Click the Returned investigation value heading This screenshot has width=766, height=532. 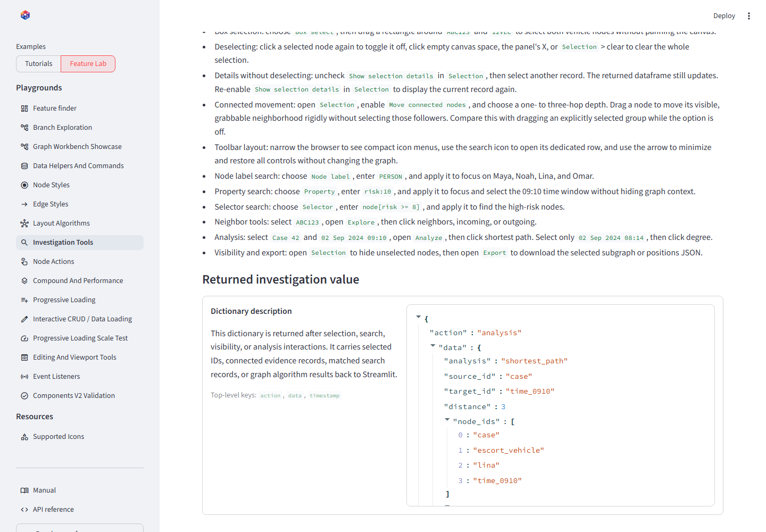281,280
